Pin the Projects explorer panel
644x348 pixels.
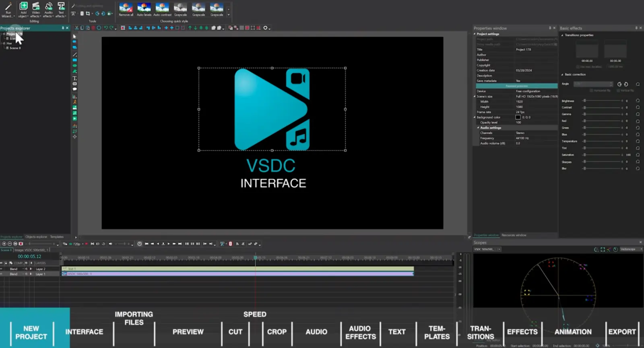63,28
